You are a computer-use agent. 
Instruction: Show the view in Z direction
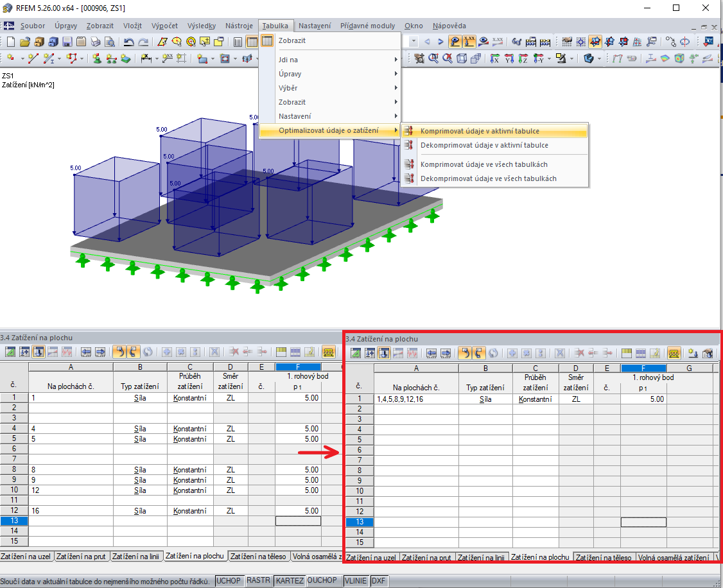[x=523, y=58]
